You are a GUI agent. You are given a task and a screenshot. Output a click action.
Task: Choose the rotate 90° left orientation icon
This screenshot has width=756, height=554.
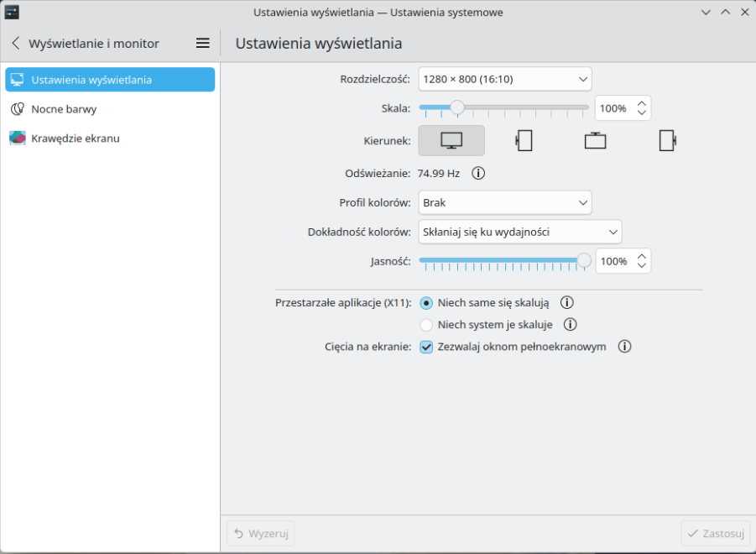coord(524,141)
